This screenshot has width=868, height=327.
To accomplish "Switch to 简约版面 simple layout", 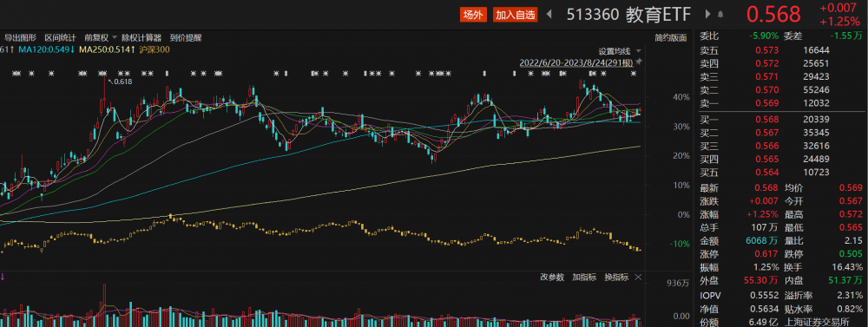I will [x=670, y=37].
